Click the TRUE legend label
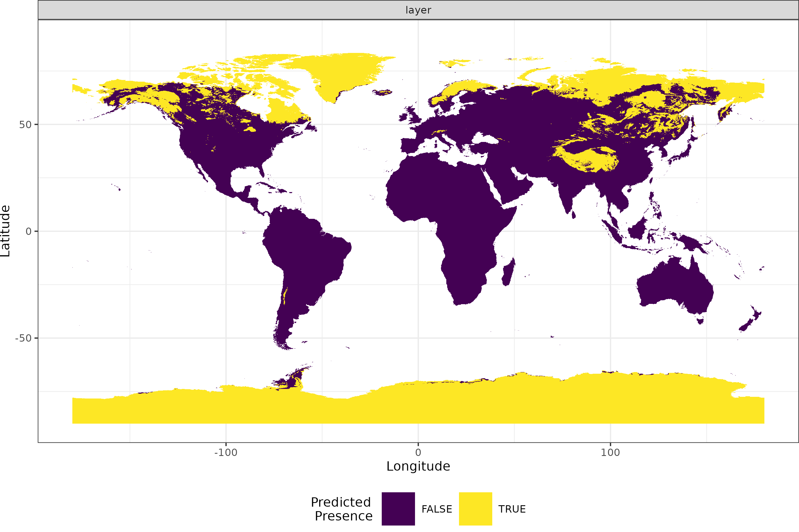Viewport: 799px width, 532px height. click(512, 509)
